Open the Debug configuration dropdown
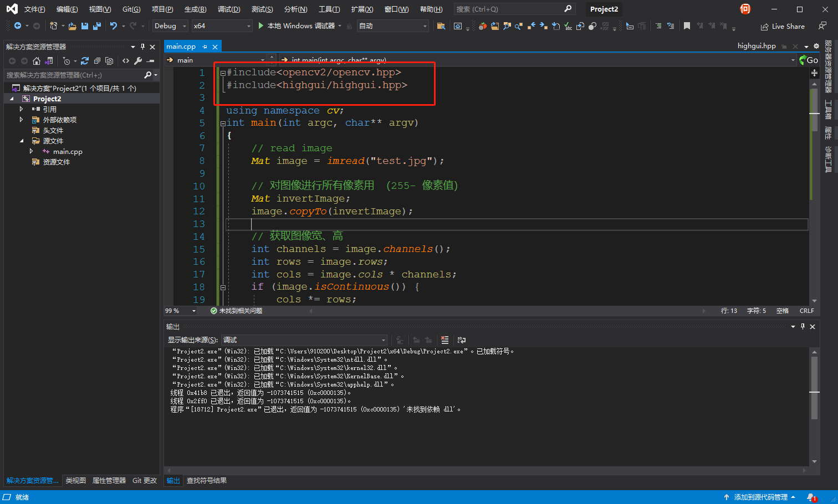This screenshot has height=504, width=838. coord(170,26)
